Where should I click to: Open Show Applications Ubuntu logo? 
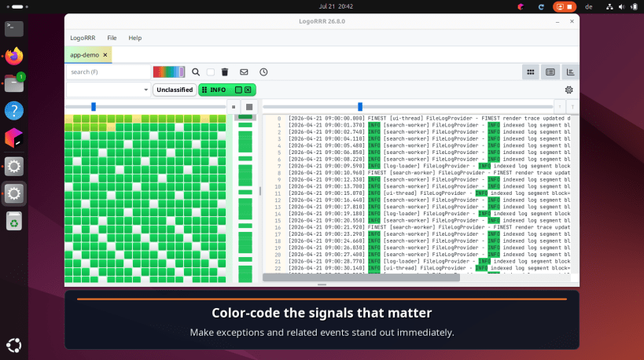click(x=14, y=346)
